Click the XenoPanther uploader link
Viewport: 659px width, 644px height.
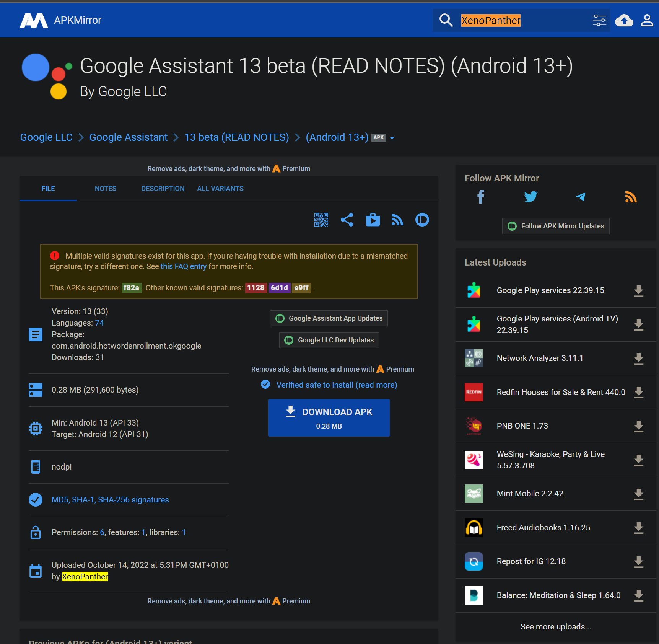tap(85, 577)
